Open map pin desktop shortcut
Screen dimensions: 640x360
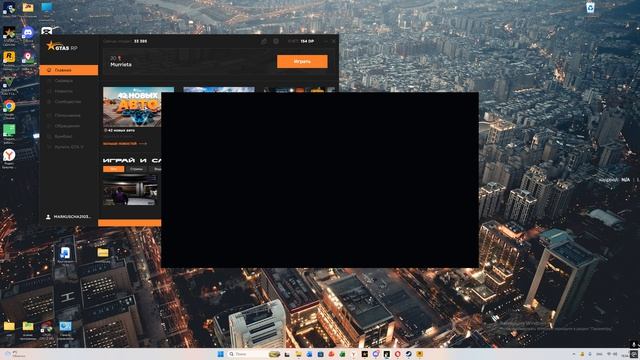(28, 57)
